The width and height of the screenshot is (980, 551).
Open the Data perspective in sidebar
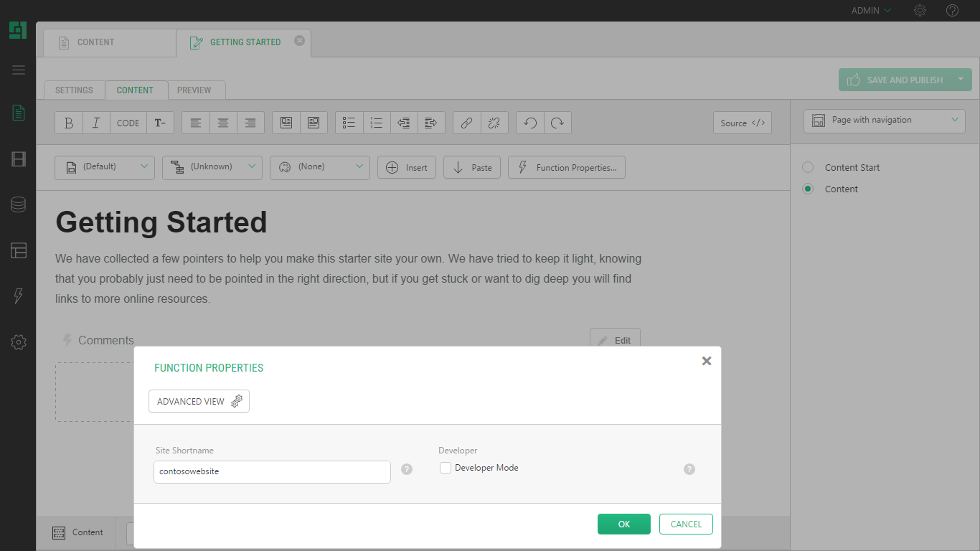click(19, 204)
